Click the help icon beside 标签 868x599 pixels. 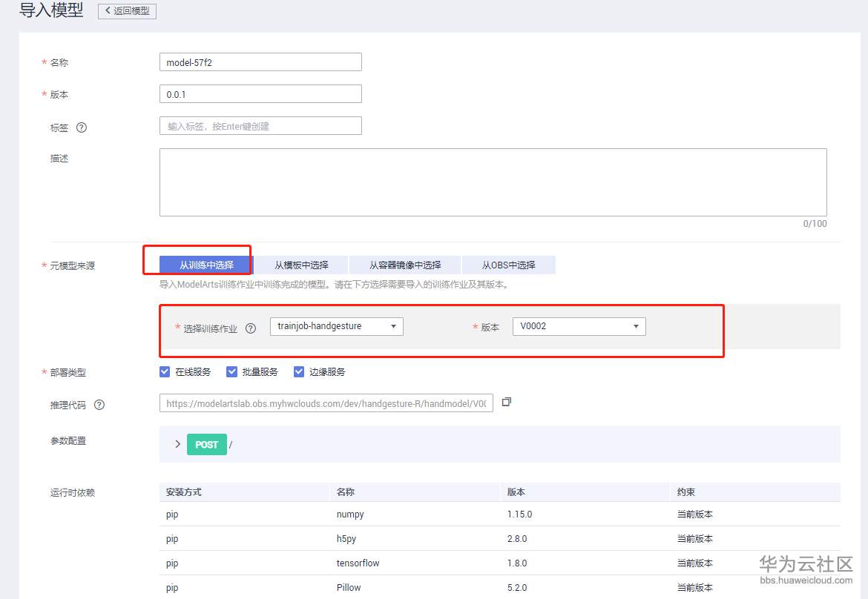click(x=82, y=128)
